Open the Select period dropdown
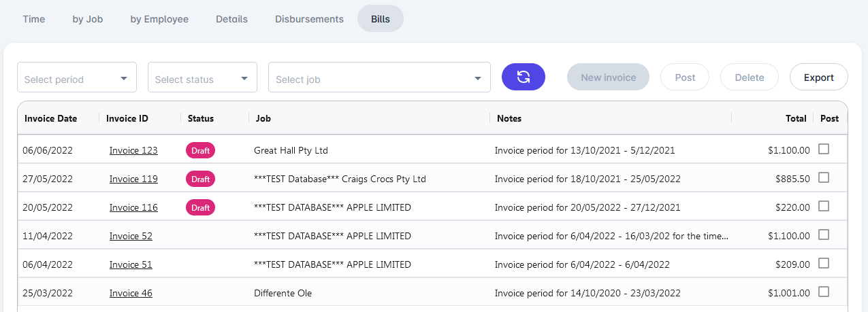The image size is (868, 312). click(x=77, y=77)
